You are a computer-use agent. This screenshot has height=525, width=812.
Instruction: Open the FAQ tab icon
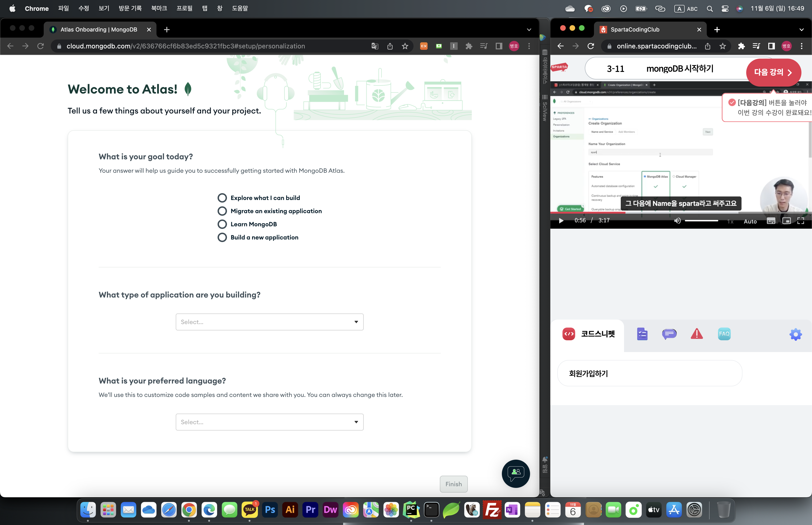[724, 334]
